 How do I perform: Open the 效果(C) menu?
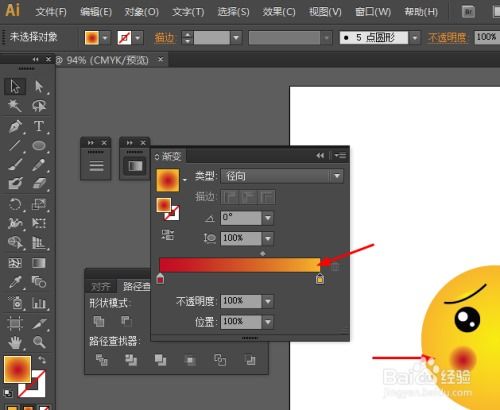[x=279, y=12]
